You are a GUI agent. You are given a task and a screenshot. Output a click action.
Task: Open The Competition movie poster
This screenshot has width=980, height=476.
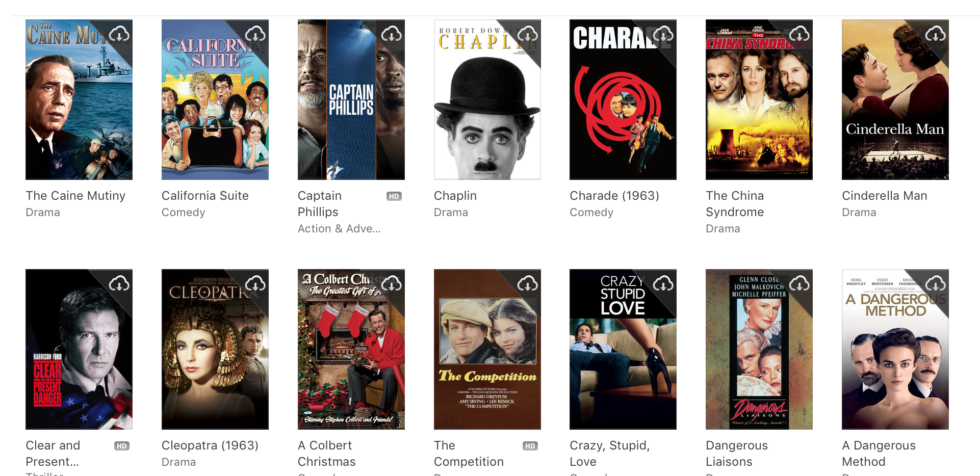(487, 350)
